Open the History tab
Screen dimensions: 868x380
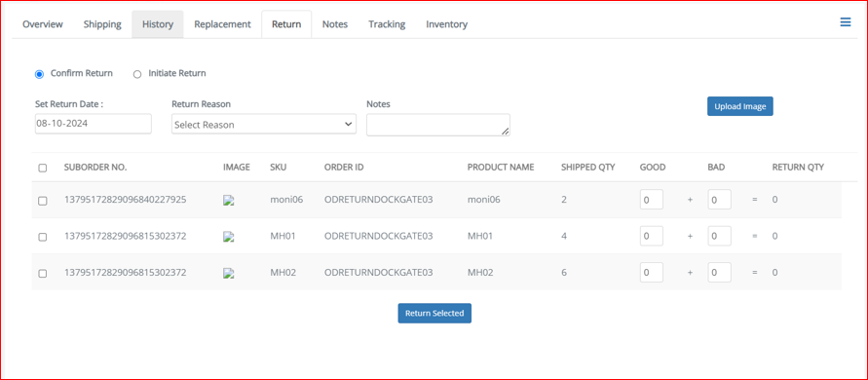[158, 24]
